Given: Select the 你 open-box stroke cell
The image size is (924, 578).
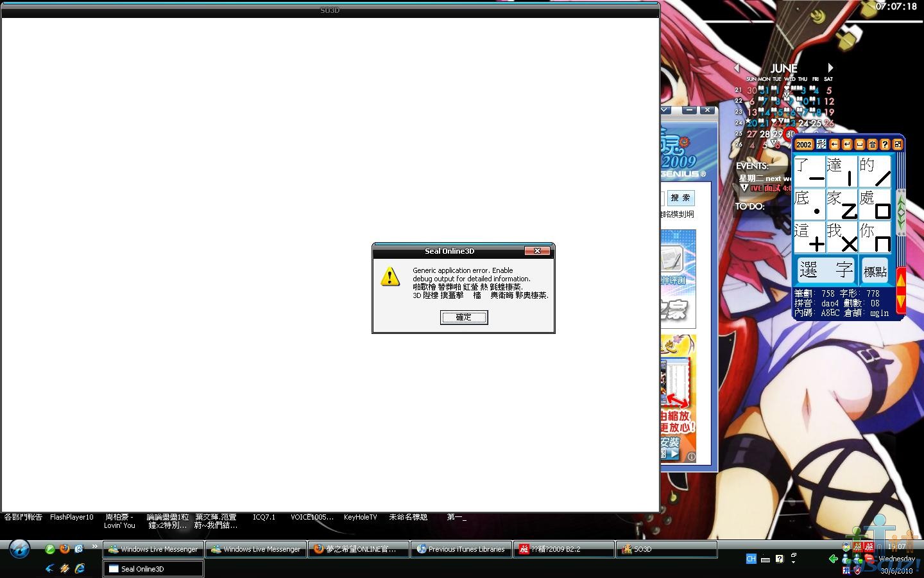Looking at the screenshot, I should tap(875, 237).
